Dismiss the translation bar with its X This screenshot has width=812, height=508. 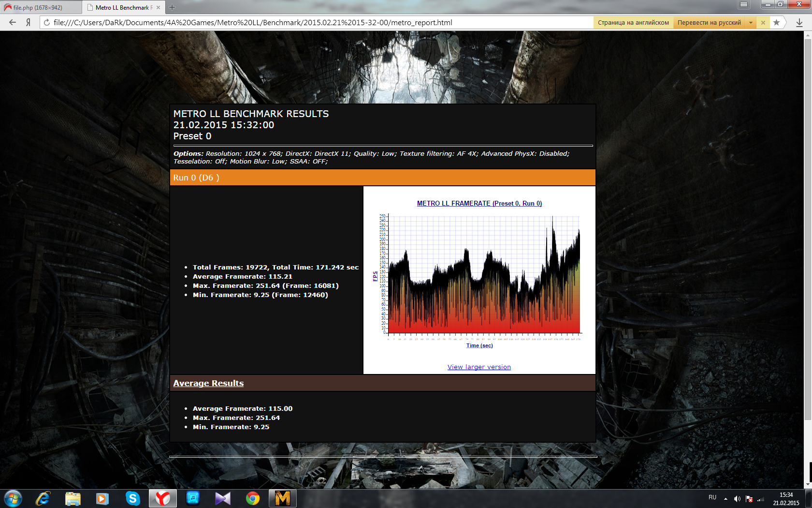click(763, 23)
